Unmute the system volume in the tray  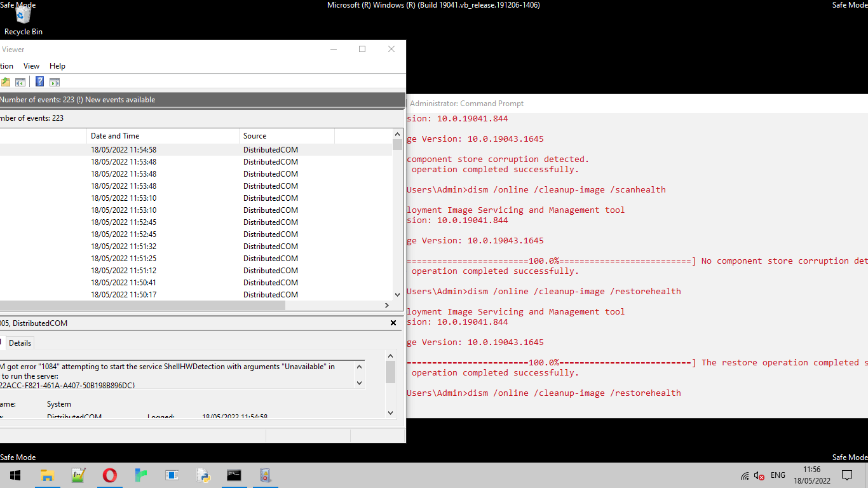759,475
